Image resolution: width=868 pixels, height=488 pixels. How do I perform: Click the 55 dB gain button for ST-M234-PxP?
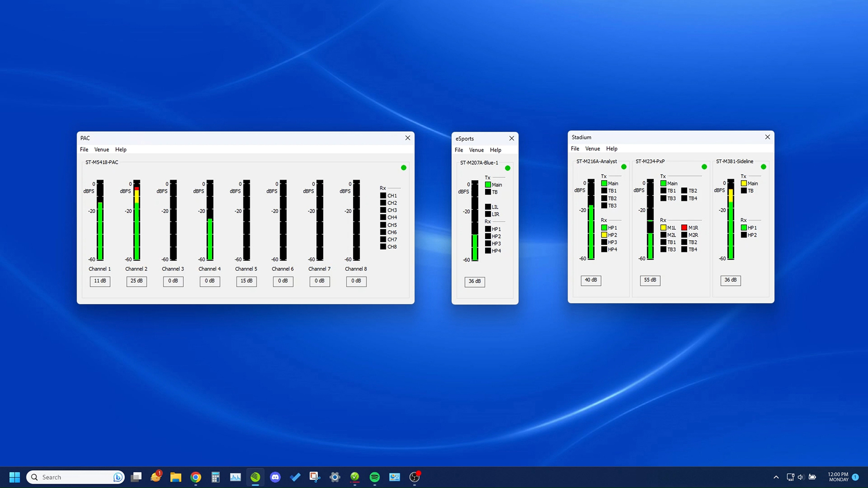650,280
